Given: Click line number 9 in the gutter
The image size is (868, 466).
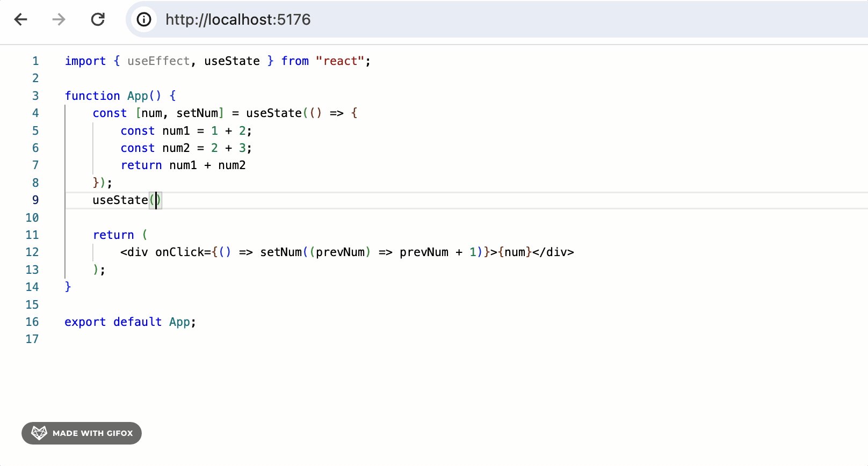Looking at the screenshot, I should 35,200.
